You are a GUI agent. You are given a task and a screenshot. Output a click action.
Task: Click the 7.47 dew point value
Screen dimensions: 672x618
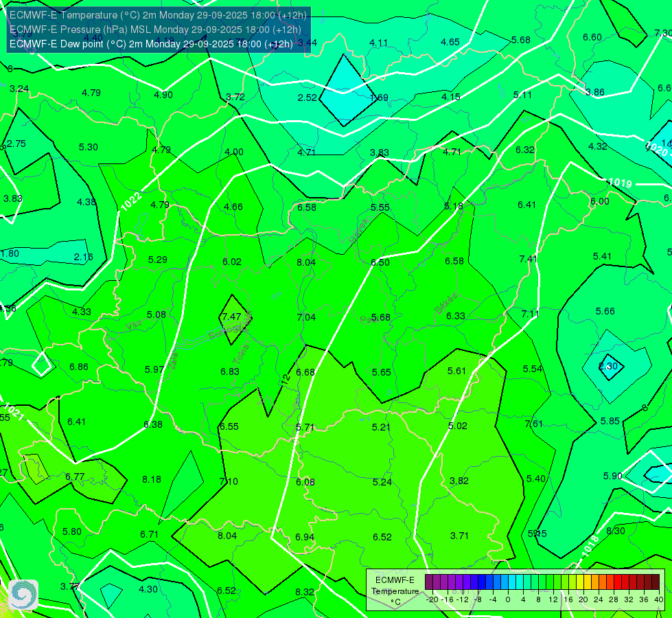click(231, 317)
